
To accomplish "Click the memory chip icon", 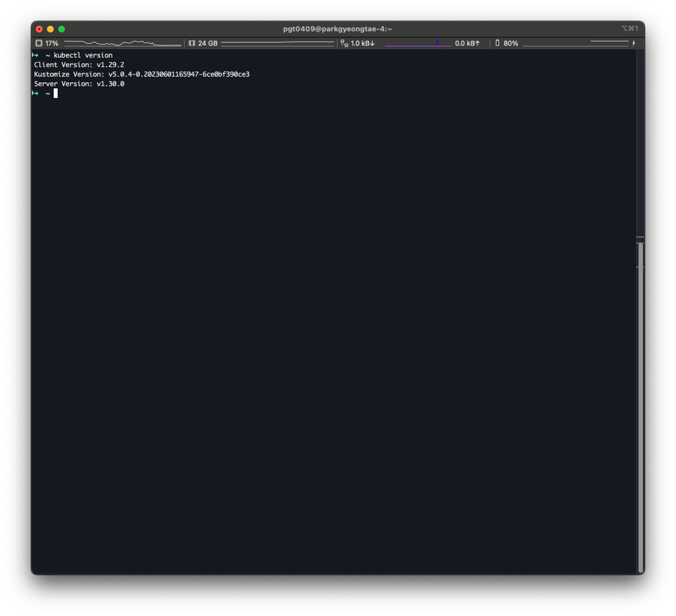I will (192, 43).
